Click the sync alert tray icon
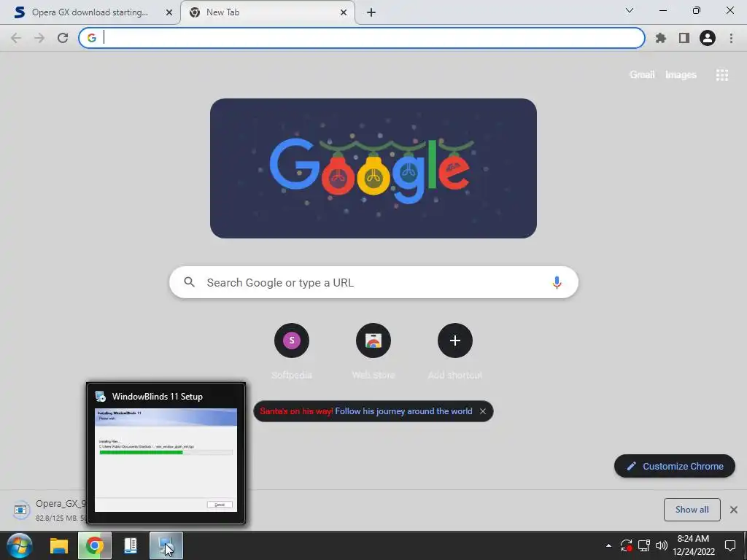This screenshot has height=560, width=747. pos(626,545)
